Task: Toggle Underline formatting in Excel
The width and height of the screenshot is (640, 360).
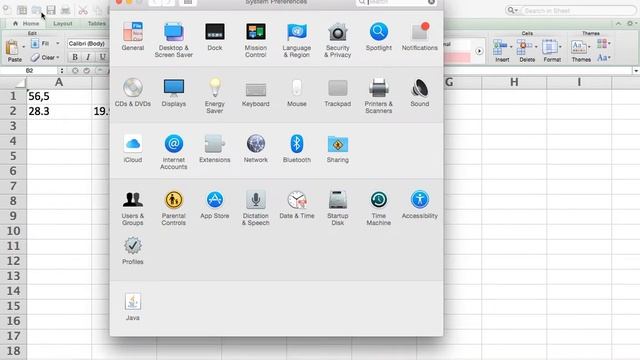Action: [x=102, y=57]
